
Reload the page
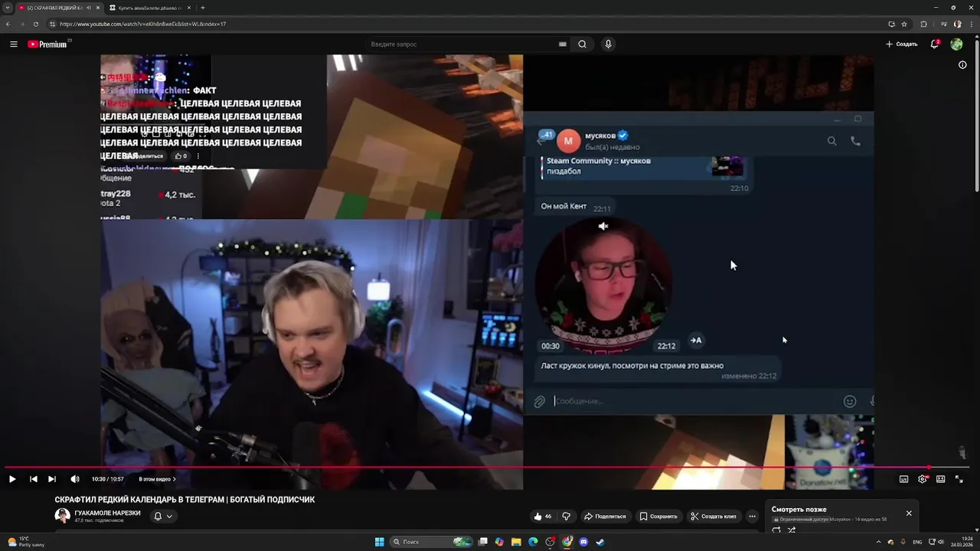coord(35,24)
